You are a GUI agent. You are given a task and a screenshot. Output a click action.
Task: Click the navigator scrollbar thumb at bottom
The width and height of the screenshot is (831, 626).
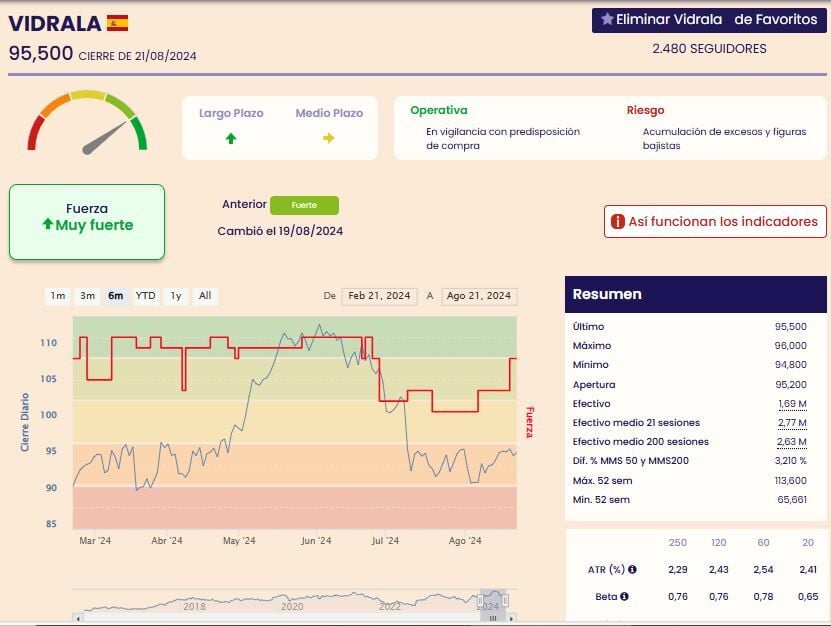click(493, 618)
